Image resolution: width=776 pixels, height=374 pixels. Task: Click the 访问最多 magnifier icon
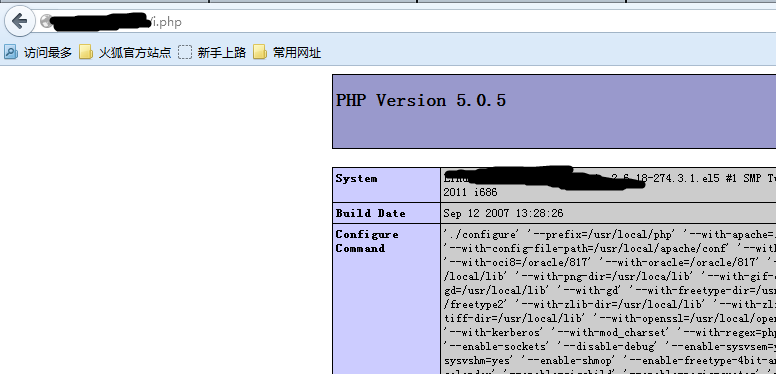11,52
